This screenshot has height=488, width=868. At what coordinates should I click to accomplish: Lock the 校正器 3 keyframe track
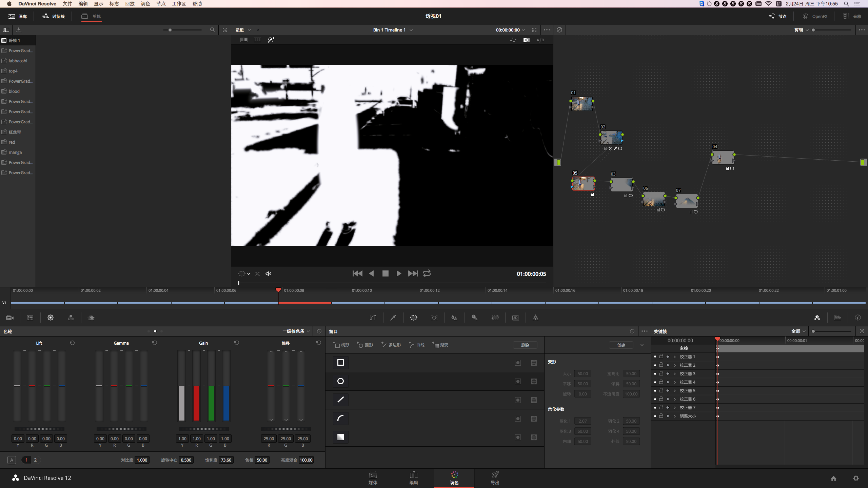pyautogui.click(x=661, y=373)
